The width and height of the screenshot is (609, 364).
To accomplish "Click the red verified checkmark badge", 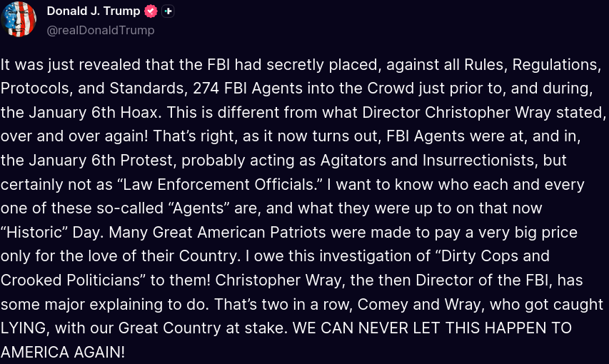I will [x=151, y=11].
